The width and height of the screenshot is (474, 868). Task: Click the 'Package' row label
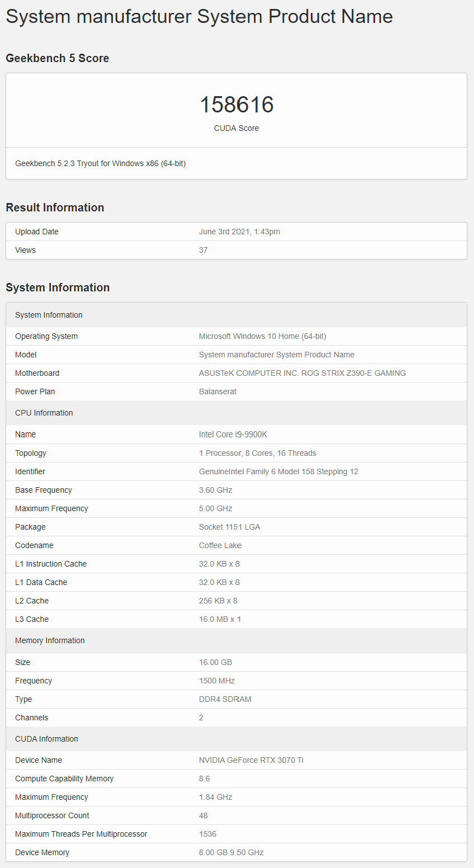point(30,527)
